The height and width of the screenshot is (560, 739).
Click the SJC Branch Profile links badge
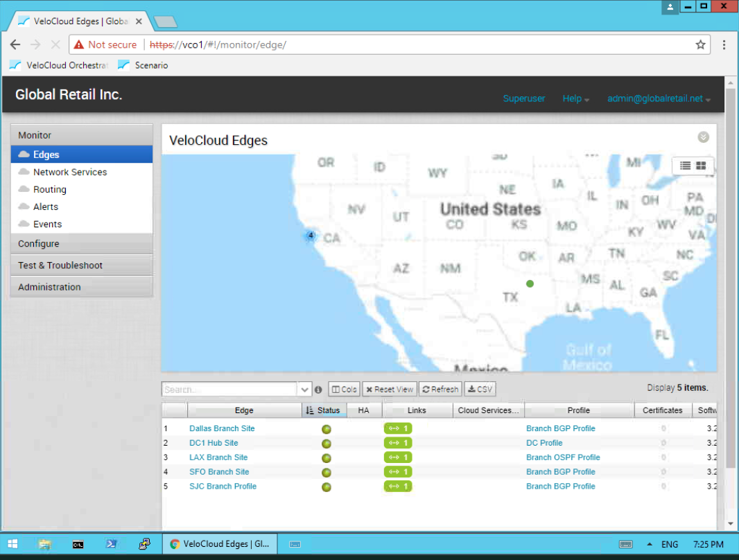click(398, 487)
